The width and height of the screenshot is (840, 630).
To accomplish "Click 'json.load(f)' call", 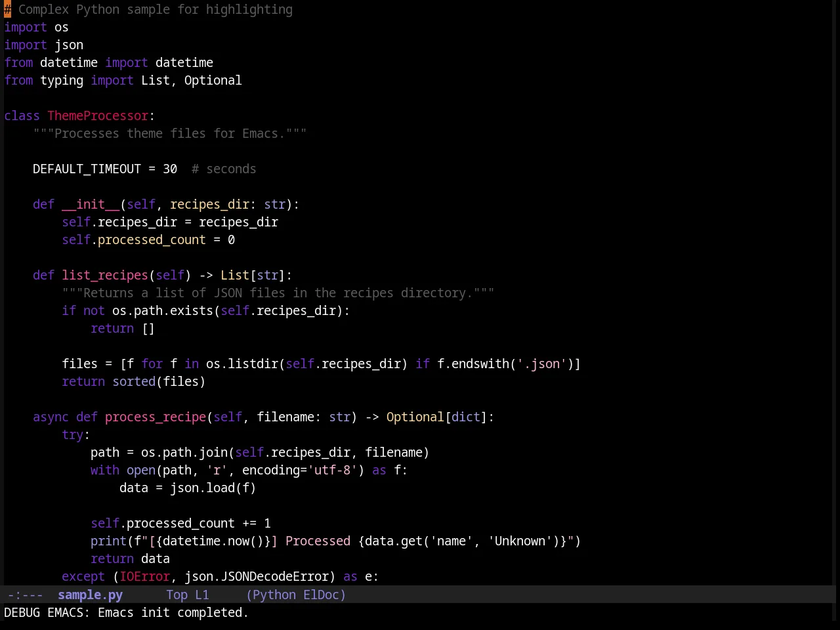I will pyautogui.click(x=213, y=488).
